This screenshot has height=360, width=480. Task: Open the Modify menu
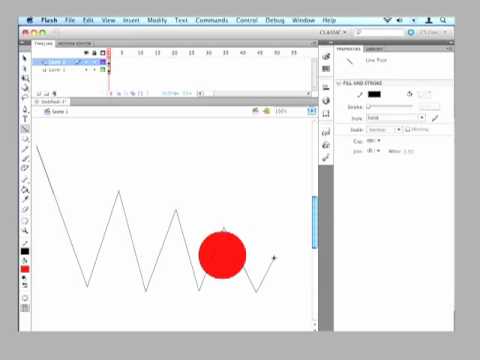157,20
